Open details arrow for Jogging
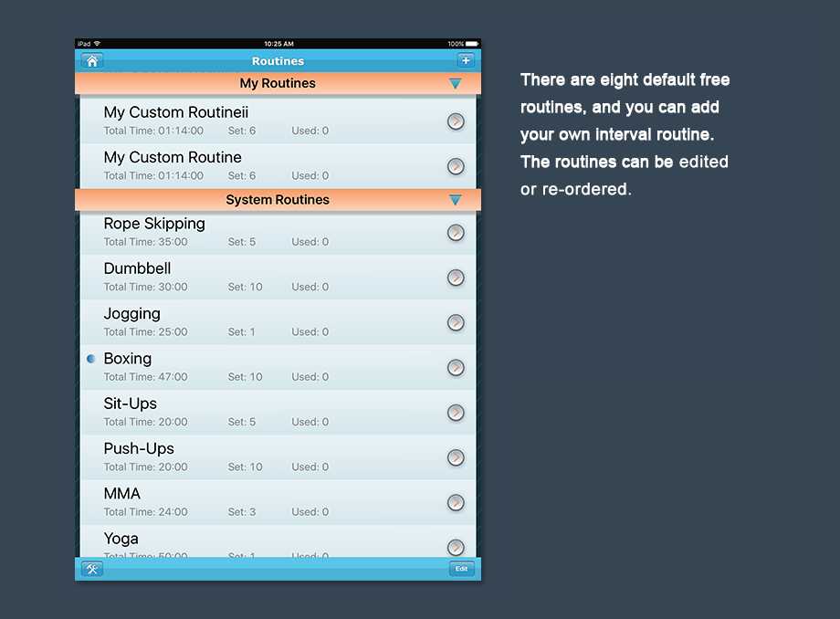840x619 pixels. (x=456, y=322)
